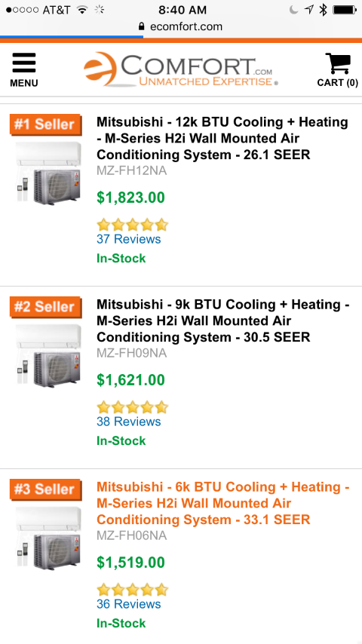Tap star rating of MZ-FH06NA
This screenshot has width=362, height=644.
pyautogui.click(x=132, y=590)
